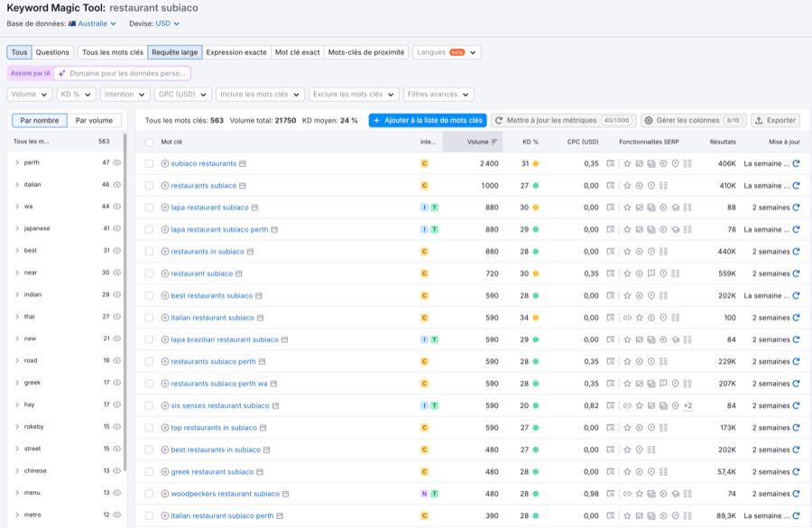Click the sort icon in the Volume column header

(494, 142)
